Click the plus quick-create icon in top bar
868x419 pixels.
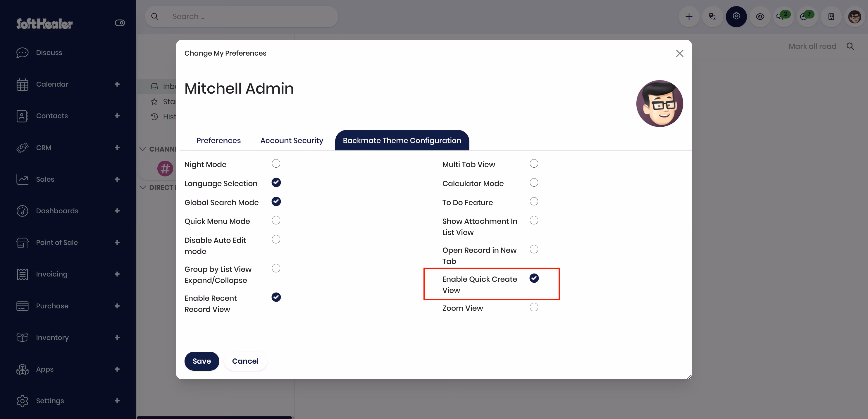[689, 16]
